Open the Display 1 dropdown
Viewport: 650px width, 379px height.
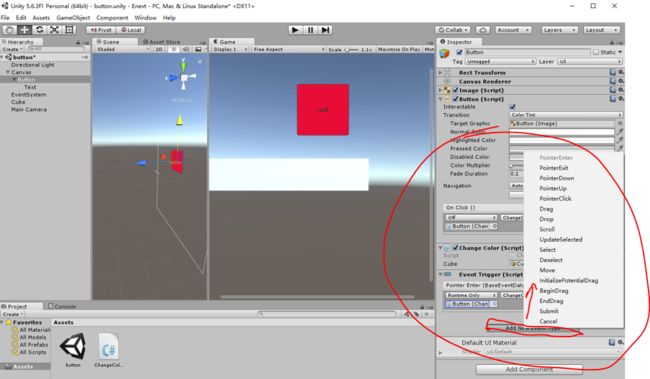point(230,49)
